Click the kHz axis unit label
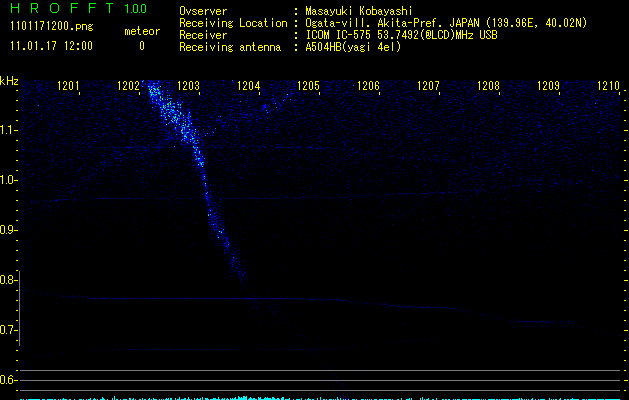The height and width of the screenshot is (400, 629). point(9,81)
